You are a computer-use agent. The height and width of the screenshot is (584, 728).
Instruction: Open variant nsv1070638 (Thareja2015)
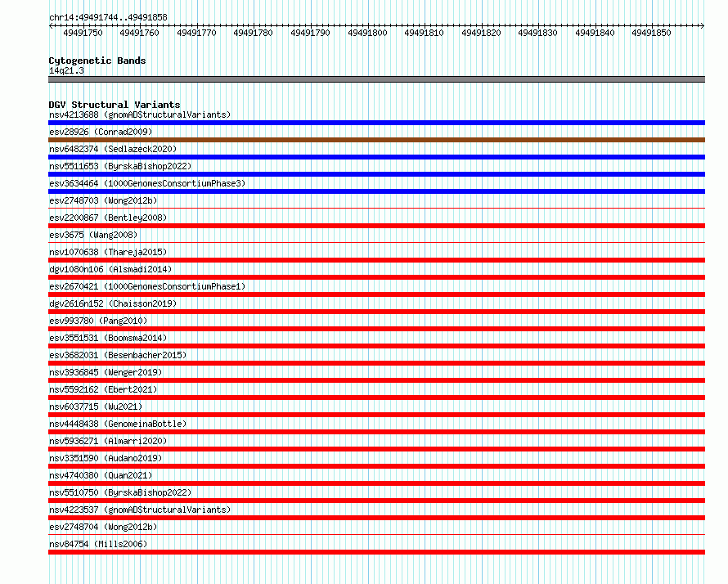pos(108,252)
